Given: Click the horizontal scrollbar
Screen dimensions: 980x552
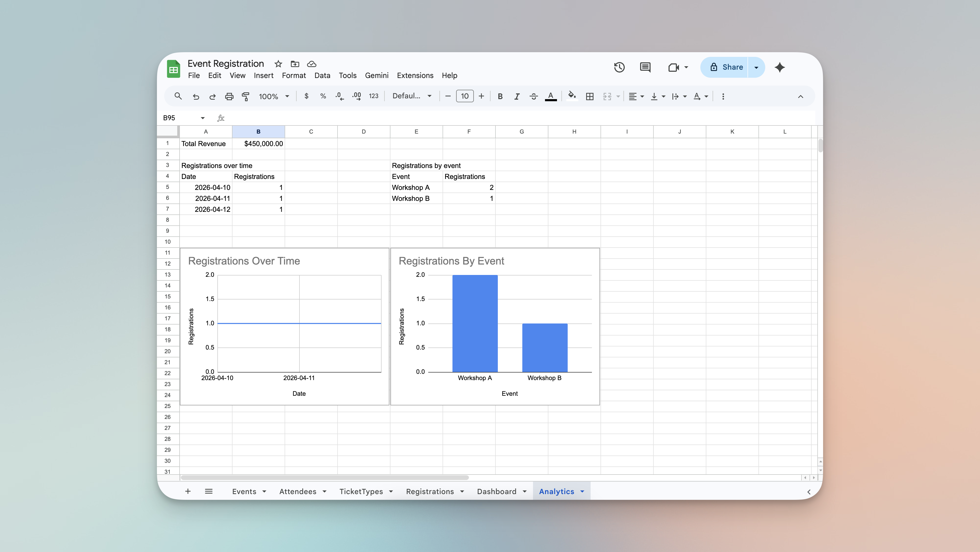Looking at the screenshot, I should [325, 477].
